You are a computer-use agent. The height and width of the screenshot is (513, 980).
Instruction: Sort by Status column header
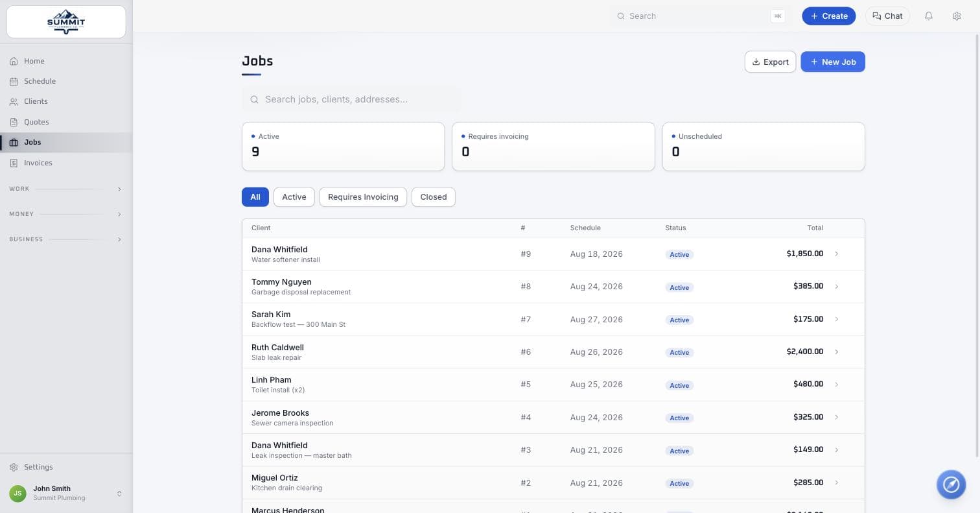675,228
